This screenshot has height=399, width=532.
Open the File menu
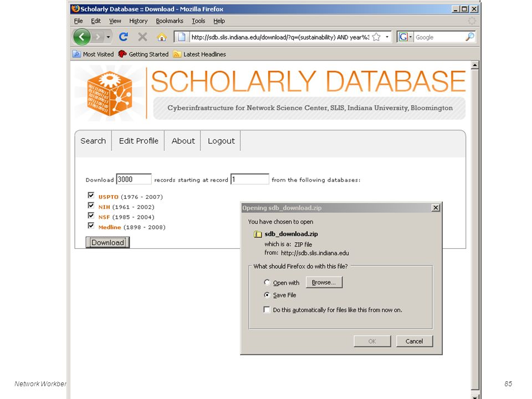point(78,21)
